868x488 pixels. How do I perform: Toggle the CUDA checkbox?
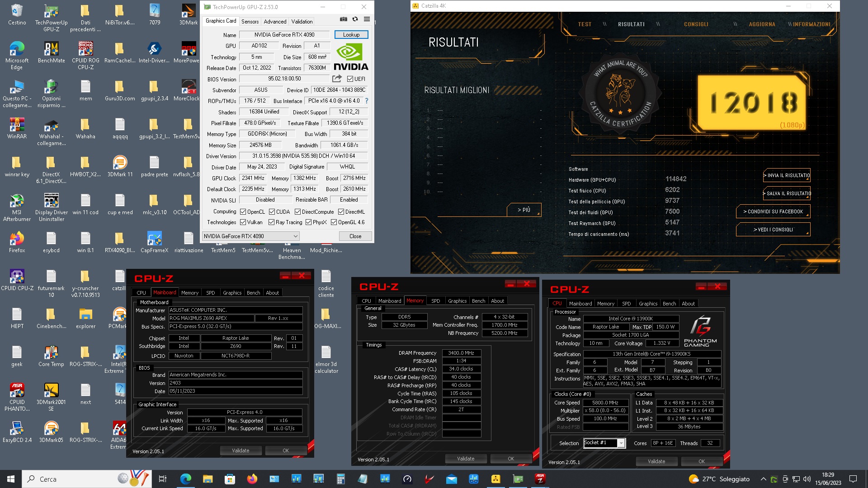[272, 211]
